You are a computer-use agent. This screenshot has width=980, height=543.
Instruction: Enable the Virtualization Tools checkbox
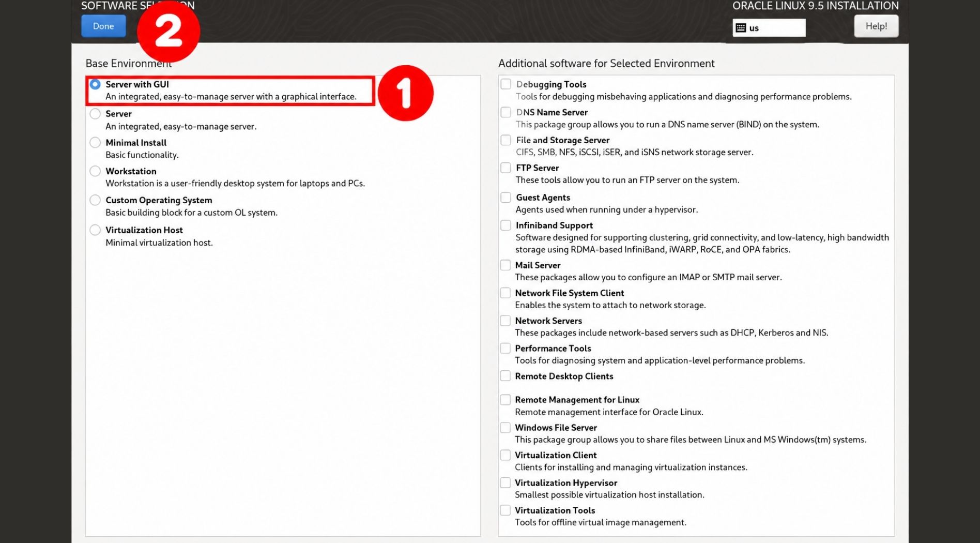pos(506,510)
